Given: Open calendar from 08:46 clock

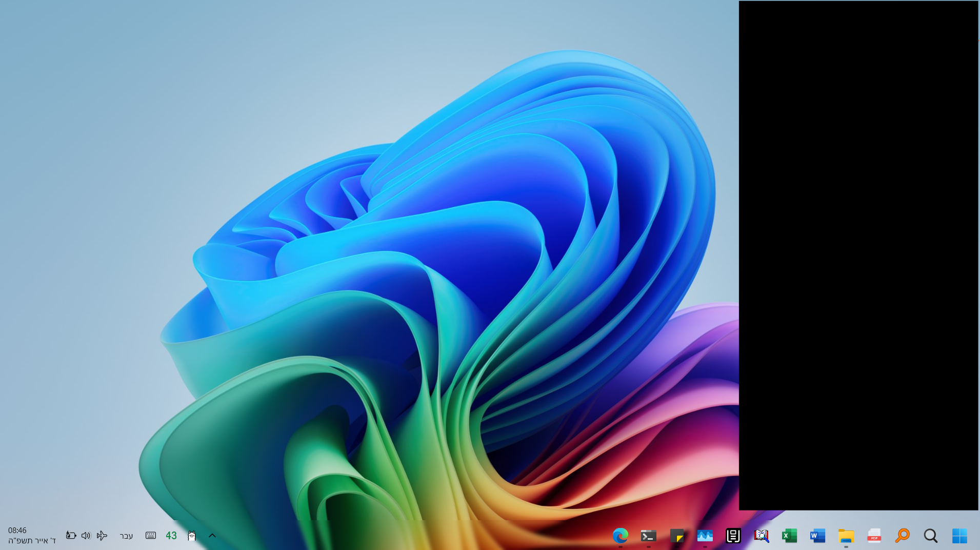Looking at the screenshot, I should (17, 530).
